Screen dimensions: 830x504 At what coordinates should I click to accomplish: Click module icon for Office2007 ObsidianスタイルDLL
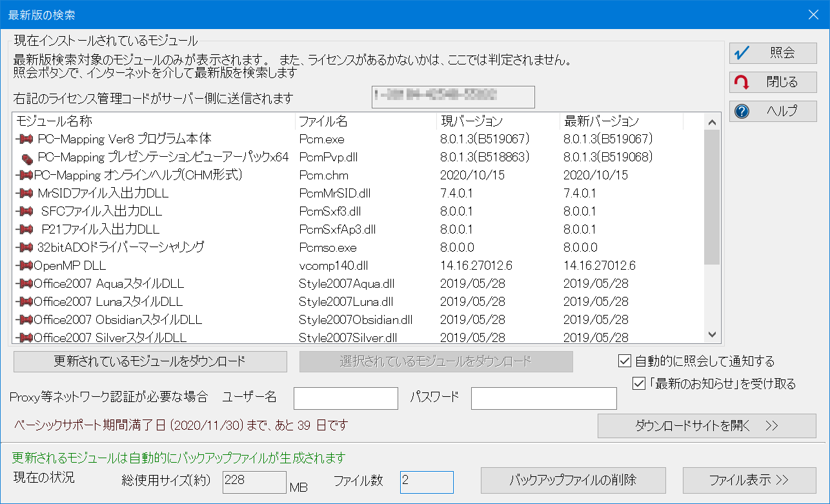tap(25, 319)
